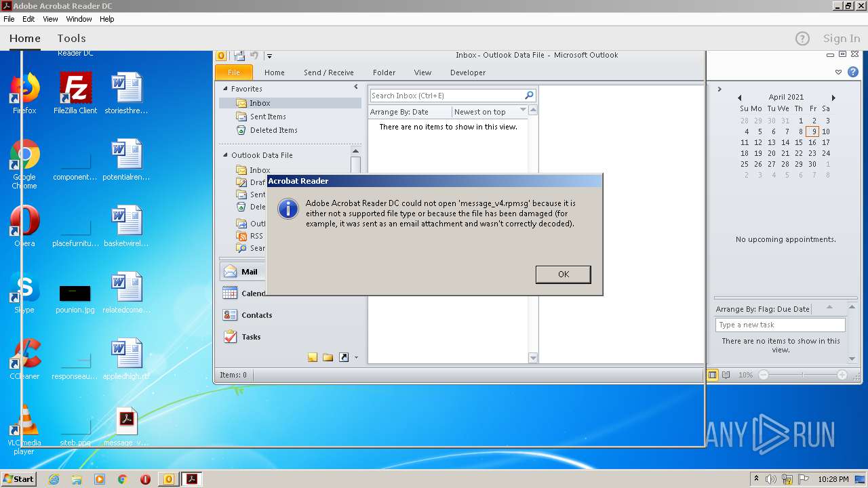Select Inbox under Outlook Data File
Viewport: 868px width, 488px height.
260,170
